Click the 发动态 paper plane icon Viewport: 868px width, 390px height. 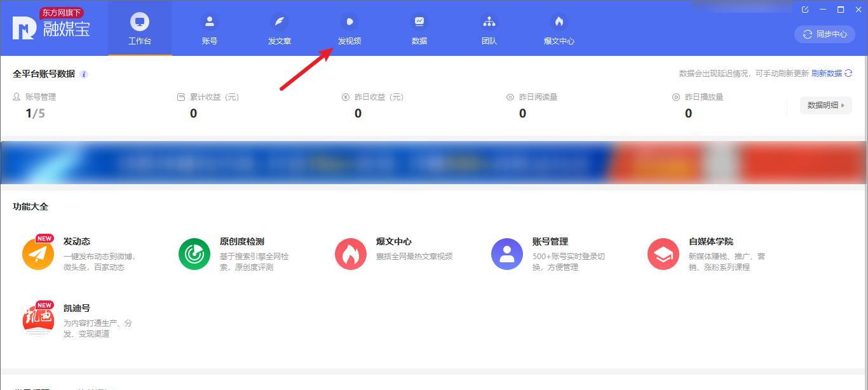pos(38,253)
